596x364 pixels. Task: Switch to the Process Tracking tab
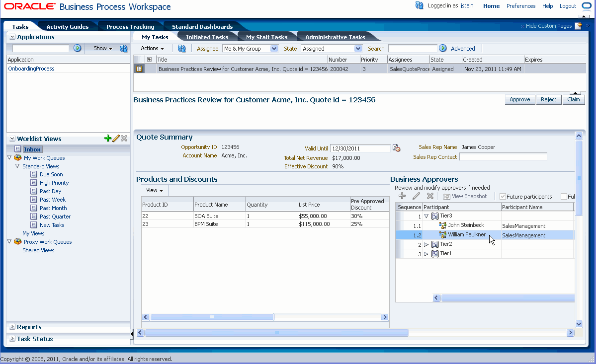[130, 27]
